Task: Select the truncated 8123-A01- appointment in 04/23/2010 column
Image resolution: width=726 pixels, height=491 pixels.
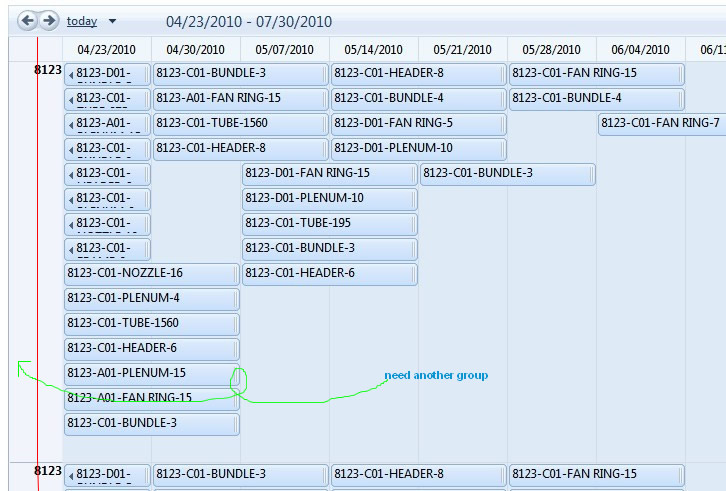Action: point(107,124)
